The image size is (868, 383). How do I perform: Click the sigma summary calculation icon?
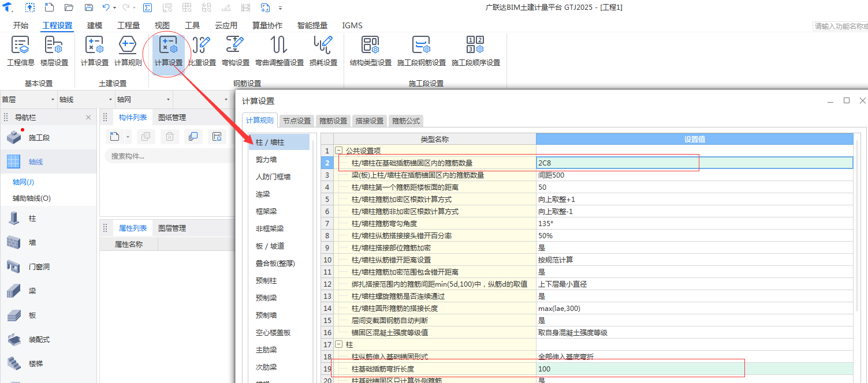point(147,7)
